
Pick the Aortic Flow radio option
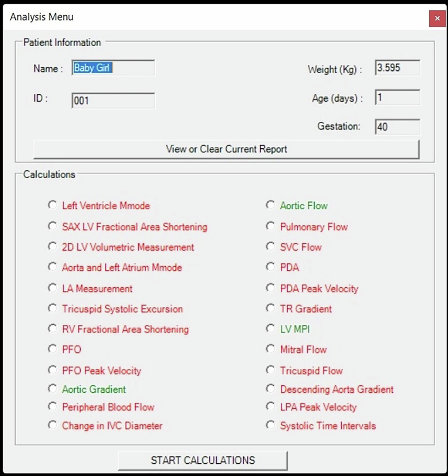[270, 205]
